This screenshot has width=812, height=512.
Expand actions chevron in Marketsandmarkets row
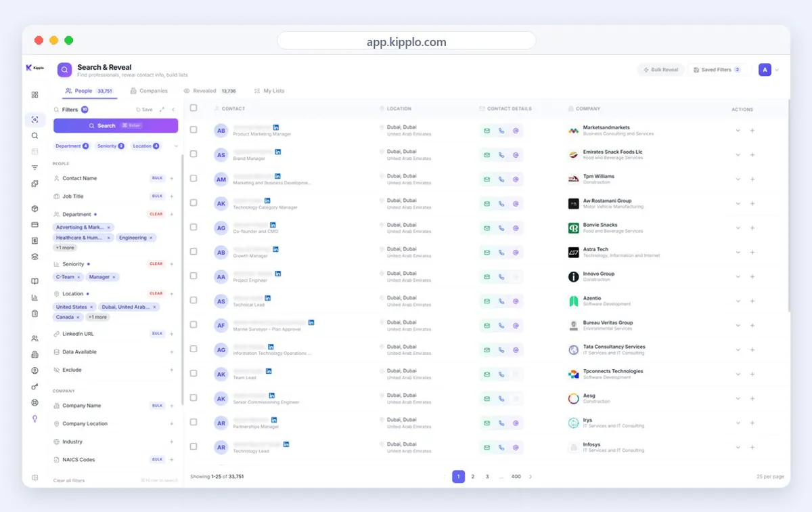(738, 131)
